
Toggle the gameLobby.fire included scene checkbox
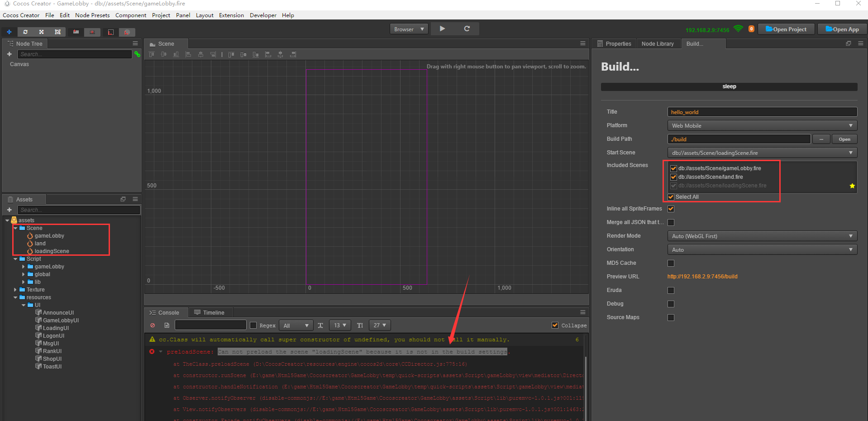pos(673,168)
